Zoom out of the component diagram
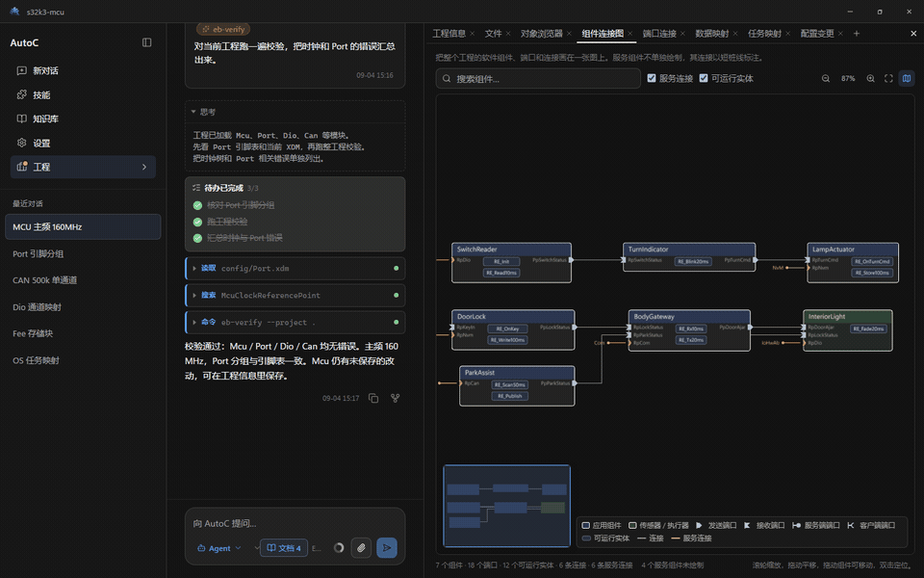Viewport: 924px width, 578px height. coord(826,78)
